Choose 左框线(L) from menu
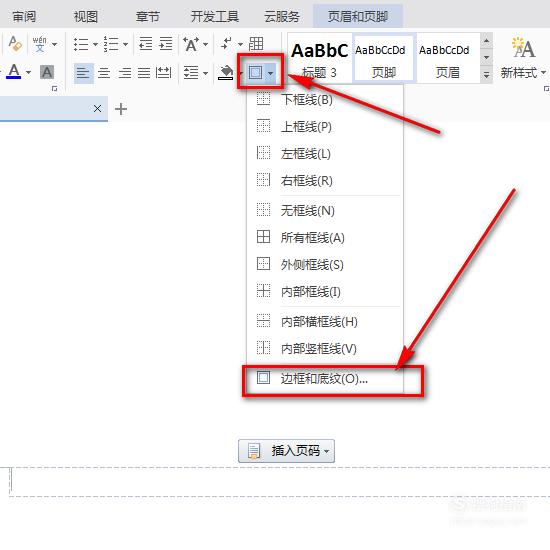Screen dimensions: 550x550 (x=325, y=154)
